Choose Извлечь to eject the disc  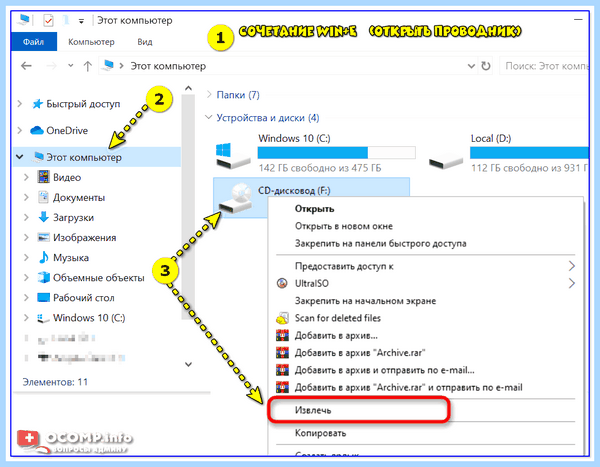pos(313,410)
